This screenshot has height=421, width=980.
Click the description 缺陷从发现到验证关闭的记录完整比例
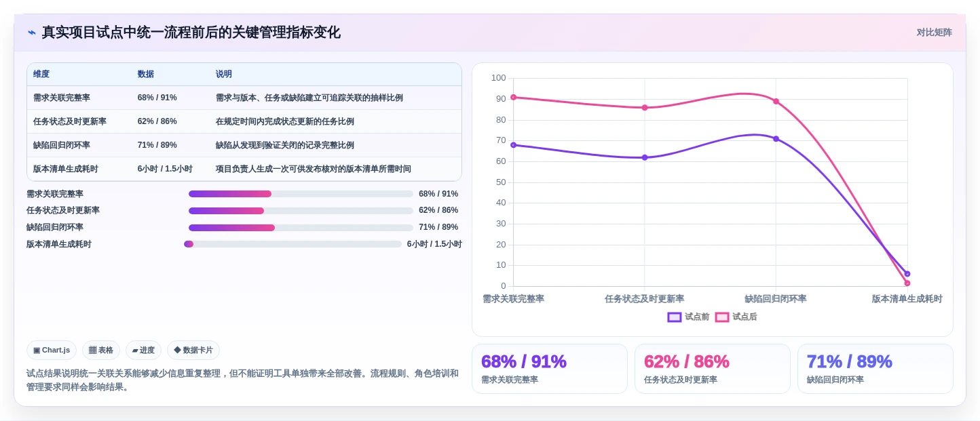(x=285, y=145)
